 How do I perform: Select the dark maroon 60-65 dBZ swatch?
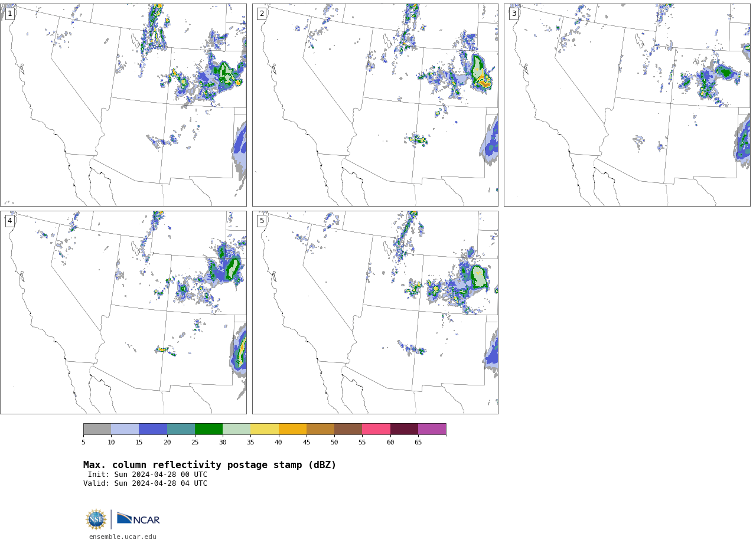point(404,429)
